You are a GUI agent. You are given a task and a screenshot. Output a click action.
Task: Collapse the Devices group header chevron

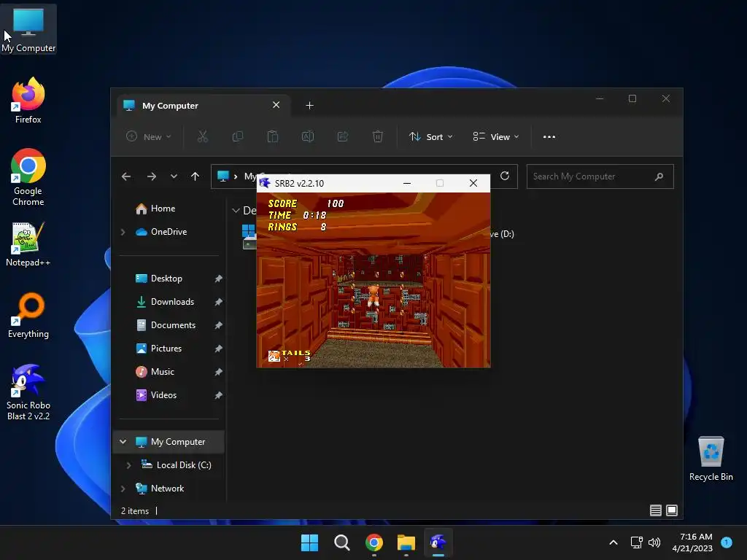(x=236, y=211)
